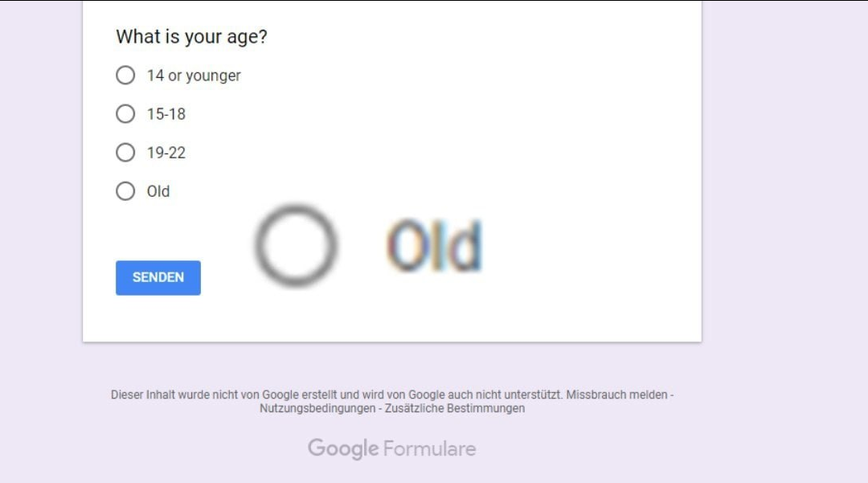Select the "14 or younger" radio button
Image resolution: width=868 pixels, height=483 pixels.
pyautogui.click(x=125, y=76)
